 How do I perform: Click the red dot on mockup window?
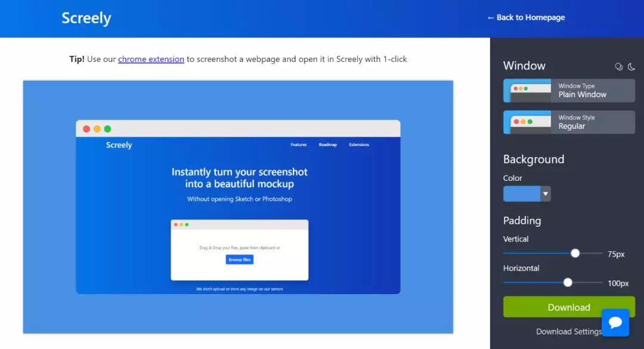coord(86,129)
